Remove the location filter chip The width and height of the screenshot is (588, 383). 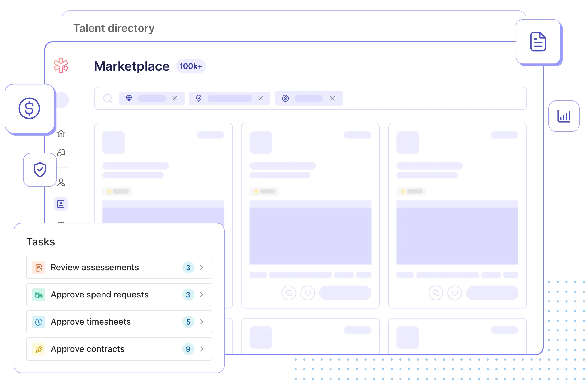[261, 98]
